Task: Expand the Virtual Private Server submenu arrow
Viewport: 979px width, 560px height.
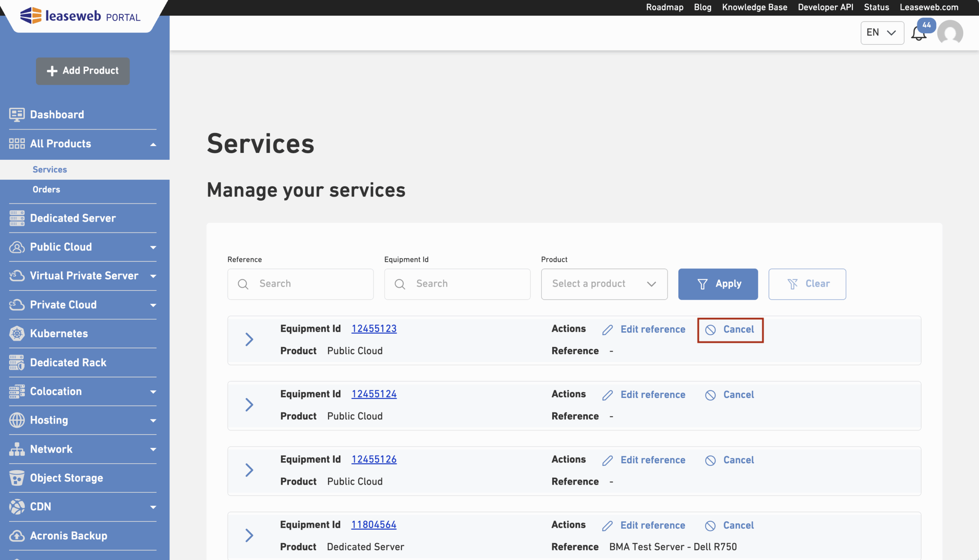Action: (153, 276)
